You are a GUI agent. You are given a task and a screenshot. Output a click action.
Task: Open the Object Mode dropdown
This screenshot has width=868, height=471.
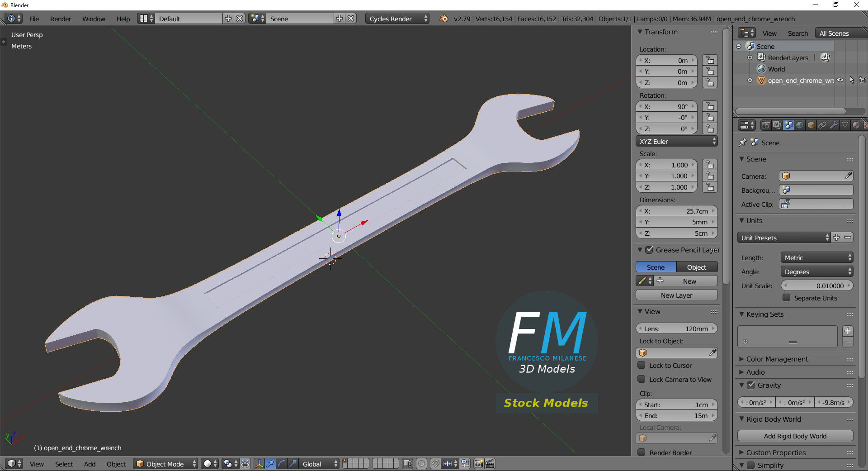click(165, 463)
